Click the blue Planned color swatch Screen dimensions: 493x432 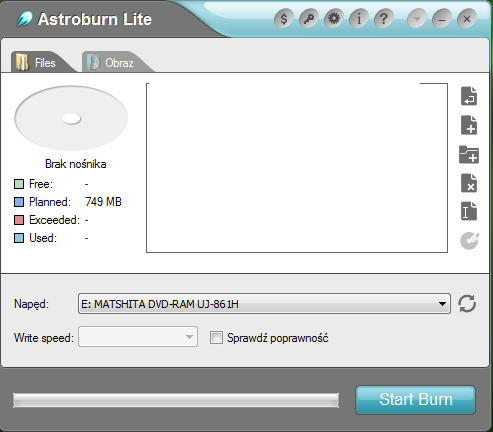tap(19, 202)
